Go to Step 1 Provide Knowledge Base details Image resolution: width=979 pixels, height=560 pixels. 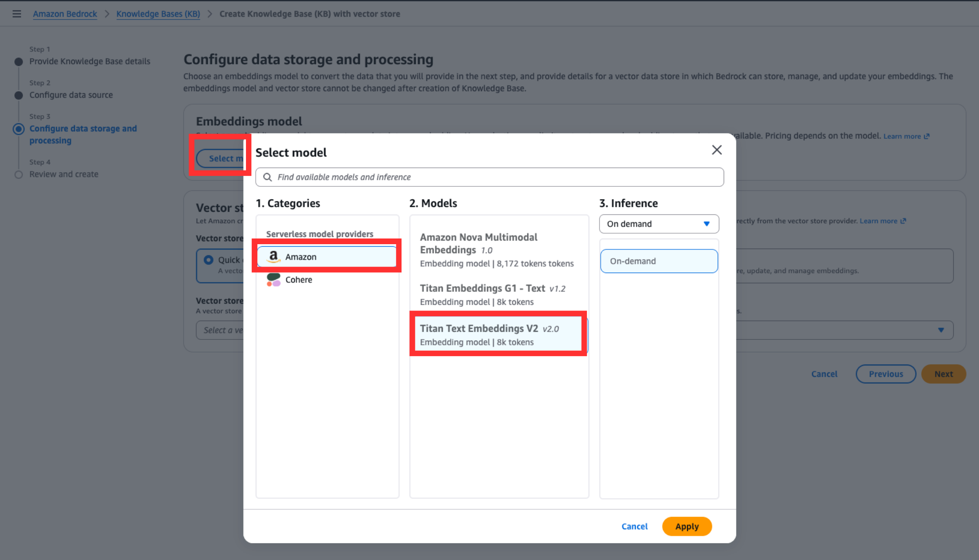90,61
